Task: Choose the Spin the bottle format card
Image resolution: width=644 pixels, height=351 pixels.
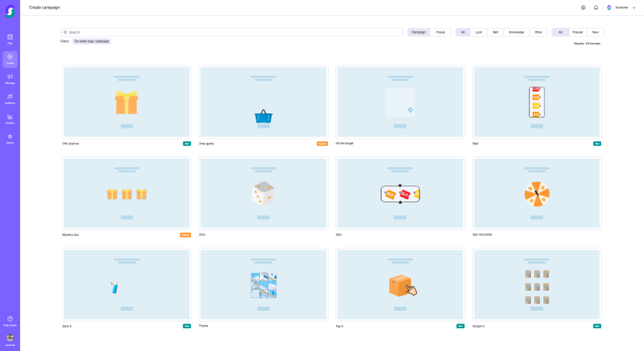Action: tap(537, 193)
